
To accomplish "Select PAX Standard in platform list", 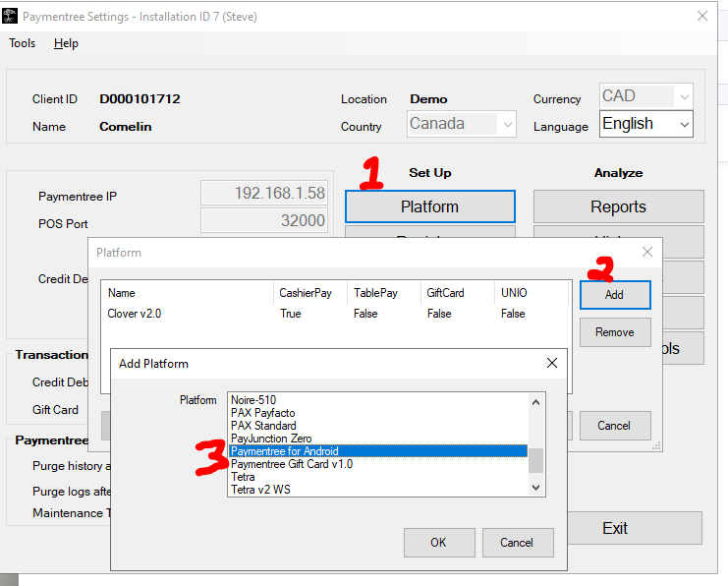I will click(x=378, y=426).
